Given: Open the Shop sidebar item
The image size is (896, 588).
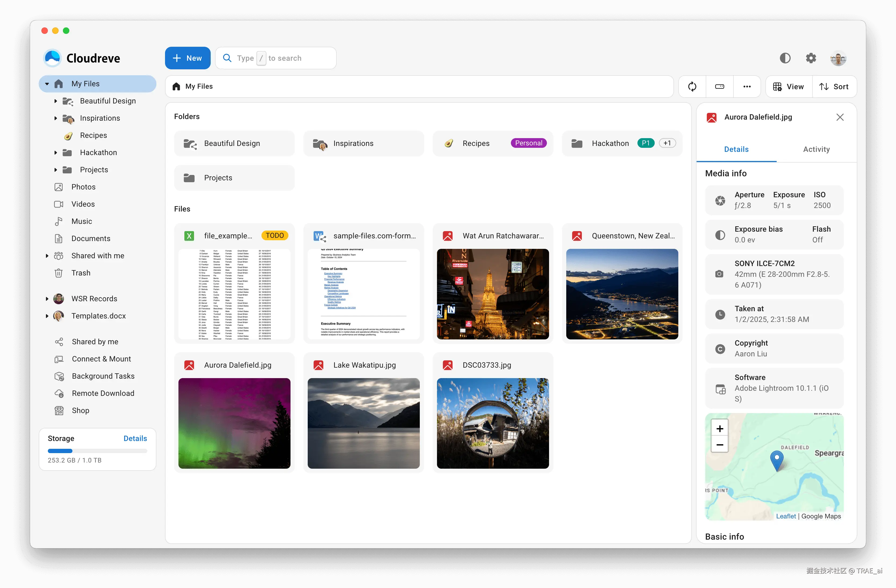Looking at the screenshot, I should pyautogui.click(x=81, y=410).
